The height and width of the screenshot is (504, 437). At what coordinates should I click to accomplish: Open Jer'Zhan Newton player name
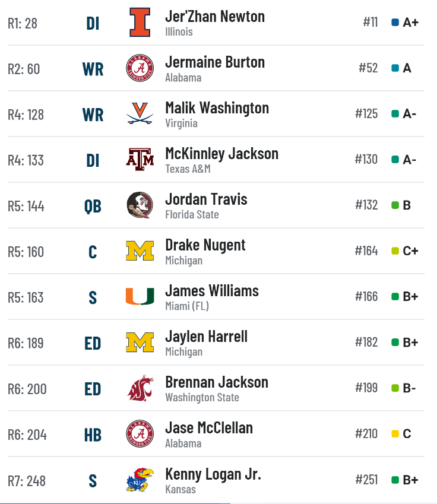coord(215,17)
